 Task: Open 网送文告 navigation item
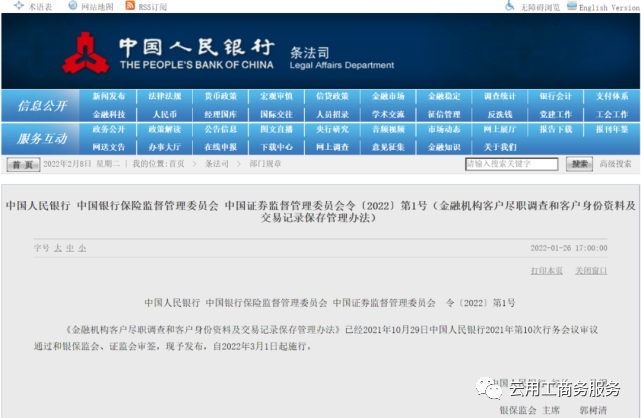(x=109, y=147)
